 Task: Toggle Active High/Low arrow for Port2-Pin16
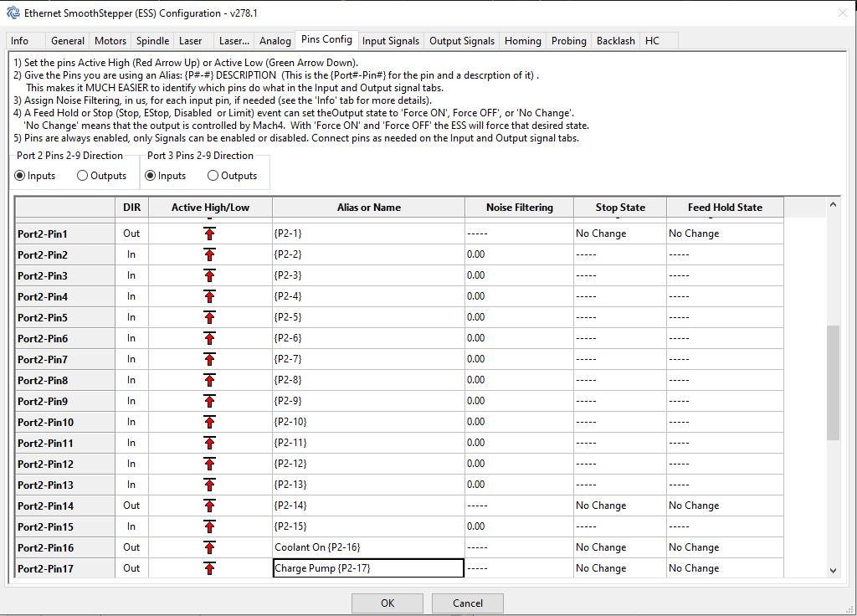tap(209, 547)
